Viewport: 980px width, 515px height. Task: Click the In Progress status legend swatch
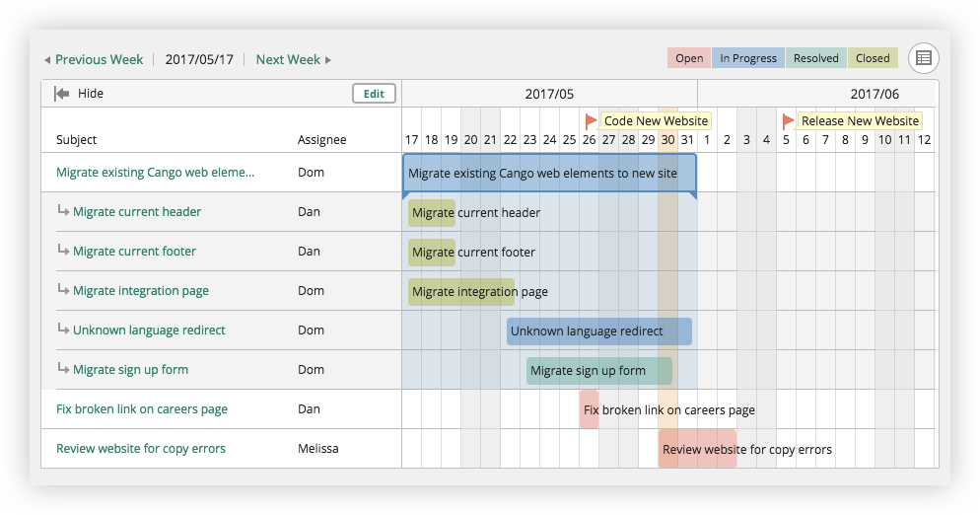(747, 58)
